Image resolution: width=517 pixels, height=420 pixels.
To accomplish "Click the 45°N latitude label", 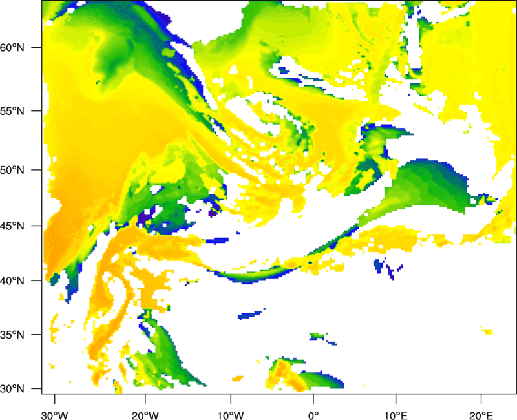I will pyautogui.click(x=12, y=226).
